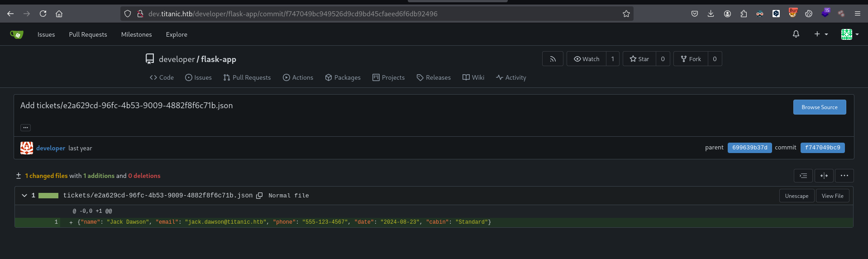Click the developer avatar image

pyautogui.click(x=27, y=148)
